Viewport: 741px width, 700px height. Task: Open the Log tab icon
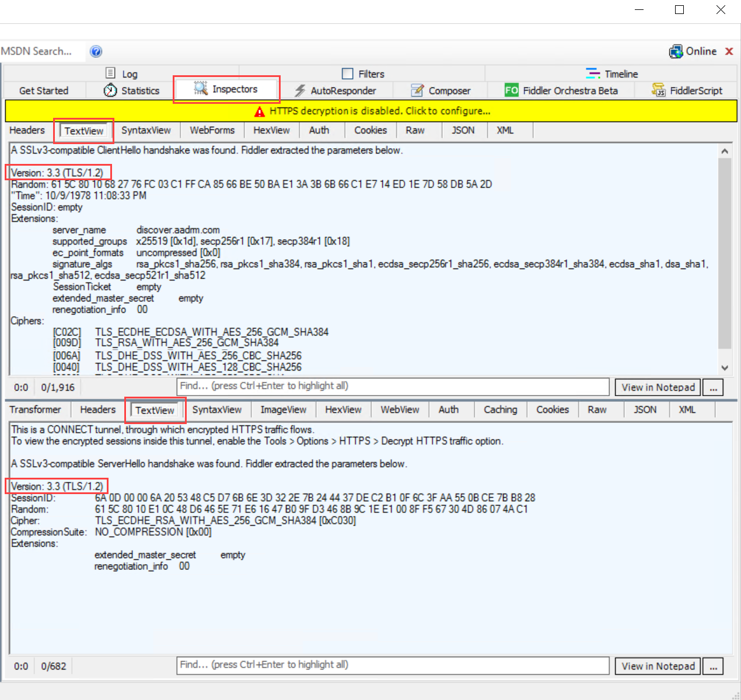(110, 73)
